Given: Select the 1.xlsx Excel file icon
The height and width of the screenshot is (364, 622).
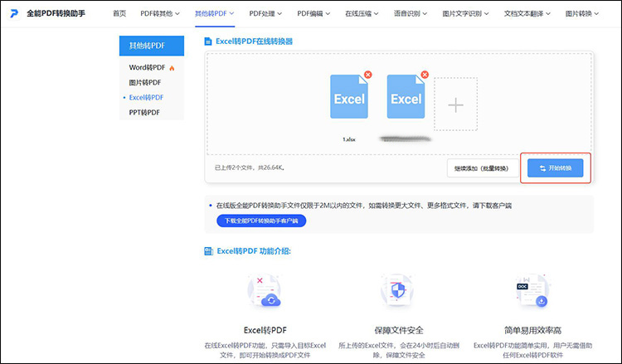Looking at the screenshot, I should [x=349, y=98].
